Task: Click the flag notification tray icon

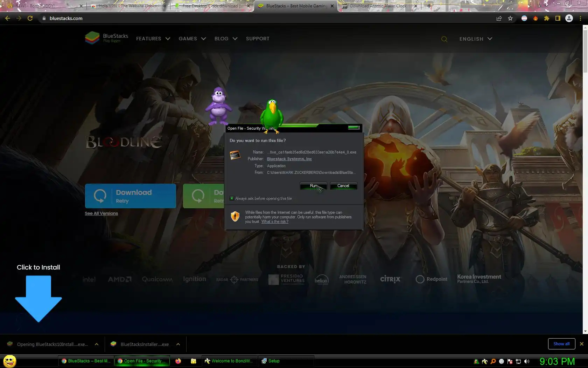Action: point(510,361)
